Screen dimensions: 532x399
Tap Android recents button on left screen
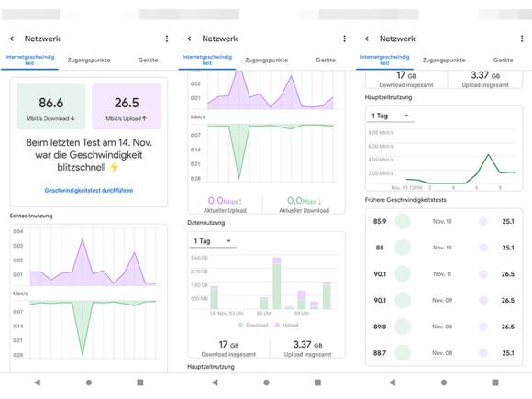point(139,382)
